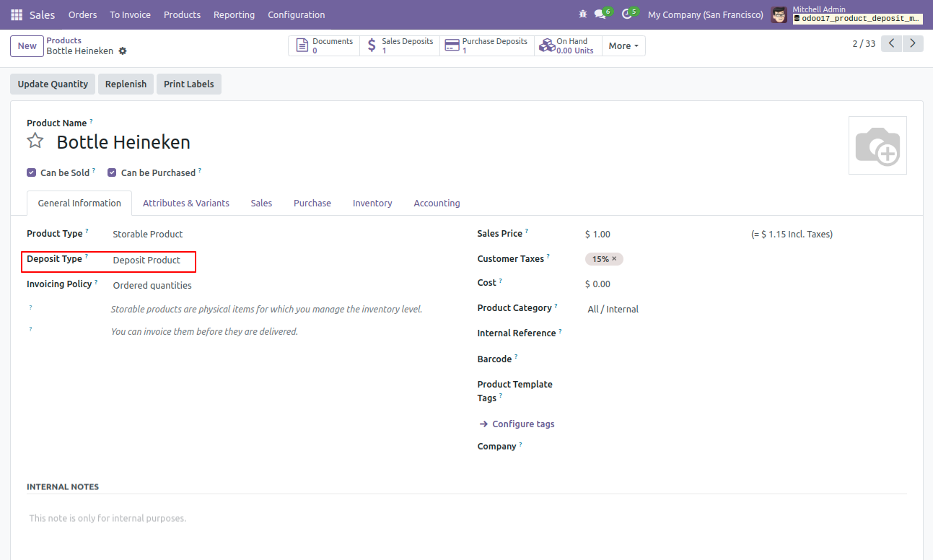Viewport: 933px width, 560px height.
Task: Toggle the Can be Purchased checkbox
Action: point(112,172)
